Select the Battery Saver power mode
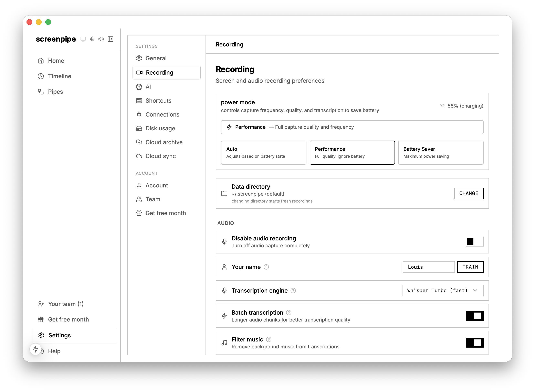This screenshot has width=535, height=392. [x=440, y=153]
